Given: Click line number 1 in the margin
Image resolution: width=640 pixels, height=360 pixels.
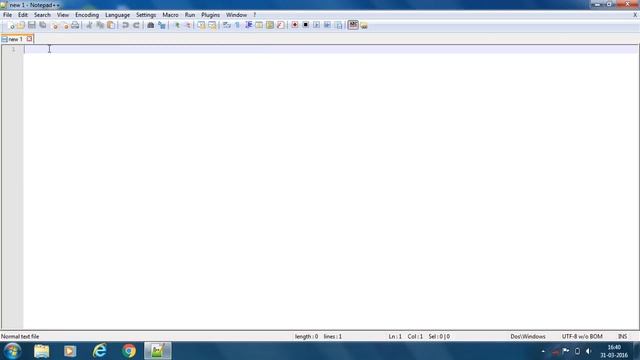Looking at the screenshot, I should [x=13, y=49].
